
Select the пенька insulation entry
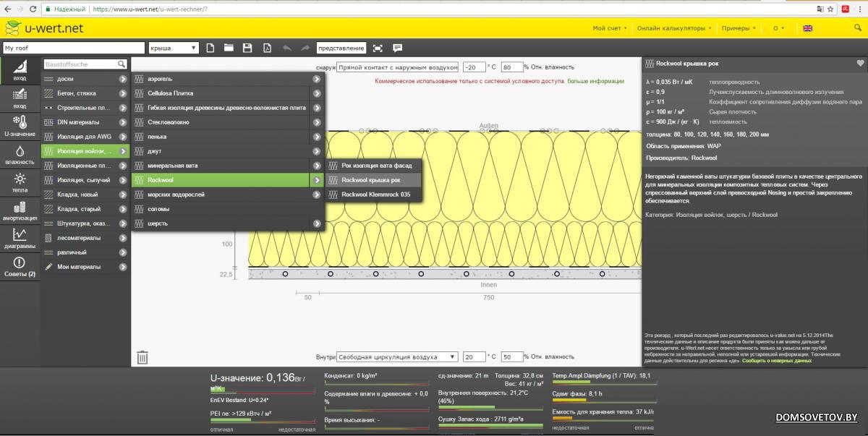coord(228,137)
